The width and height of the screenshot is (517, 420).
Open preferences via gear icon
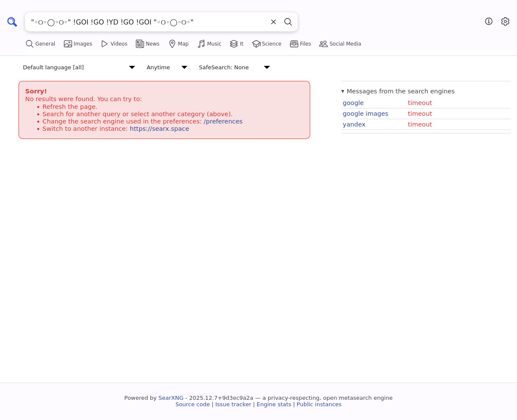(x=505, y=22)
